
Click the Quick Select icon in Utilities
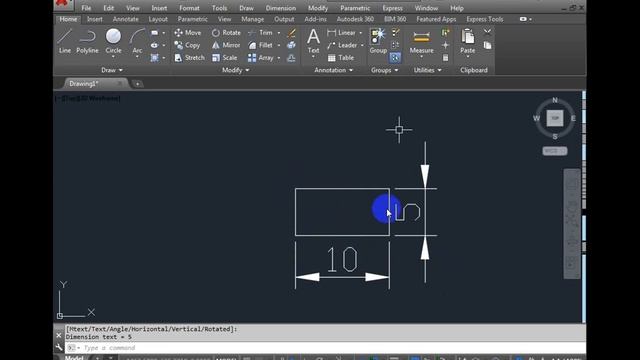click(x=445, y=33)
